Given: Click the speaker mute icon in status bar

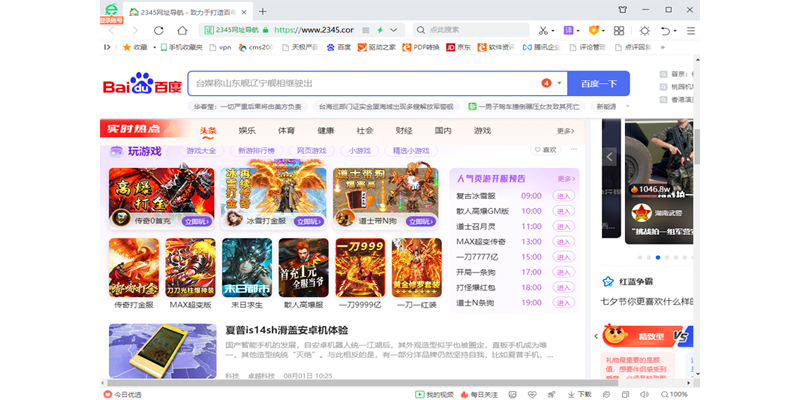Looking at the screenshot, I should [x=644, y=394].
